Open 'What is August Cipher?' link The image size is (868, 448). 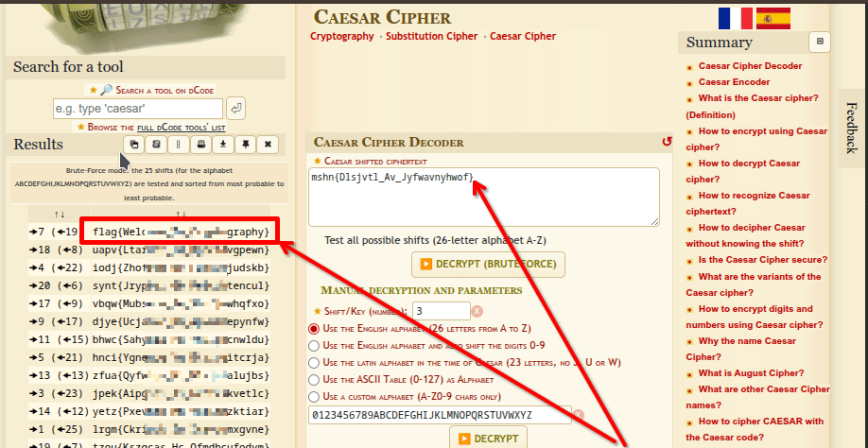[x=751, y=373]
